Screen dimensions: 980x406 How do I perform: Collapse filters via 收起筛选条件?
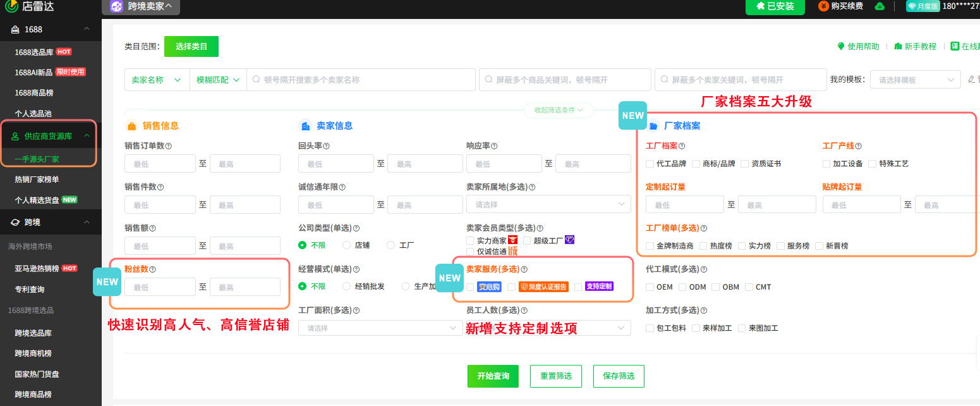(x=559, y=110)
